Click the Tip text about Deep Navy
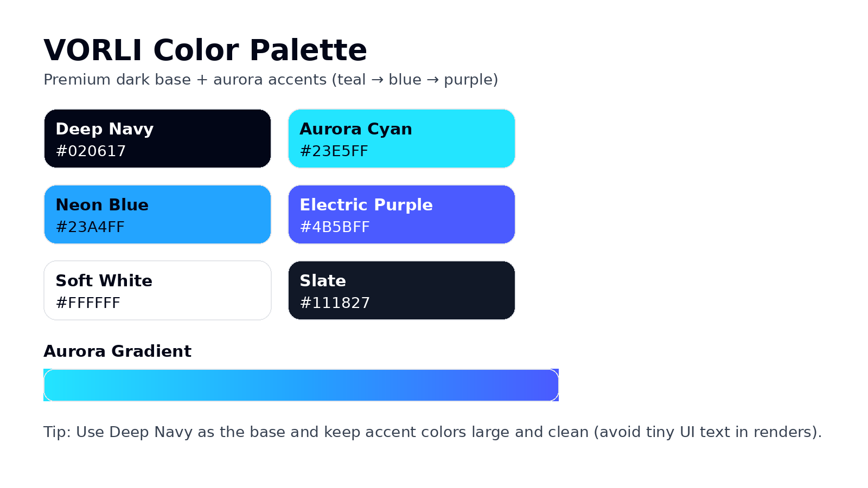The image size is (868, 488). point(432,432)
